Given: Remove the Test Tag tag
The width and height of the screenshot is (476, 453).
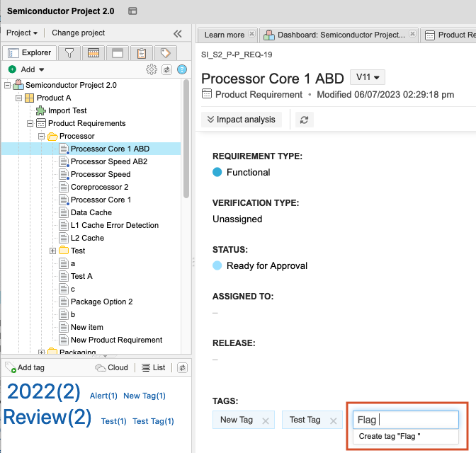Looking at the screenshot, I should click(334, 420).
